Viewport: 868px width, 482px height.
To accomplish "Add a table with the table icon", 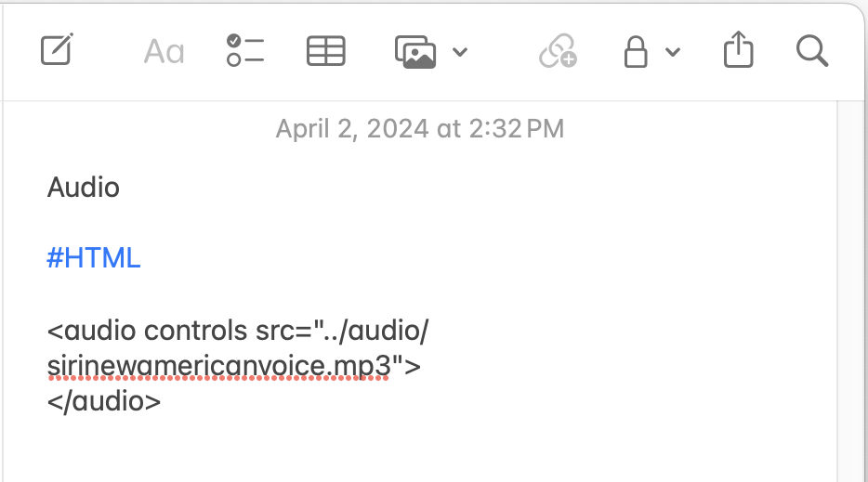I will (x=326, y=51).
